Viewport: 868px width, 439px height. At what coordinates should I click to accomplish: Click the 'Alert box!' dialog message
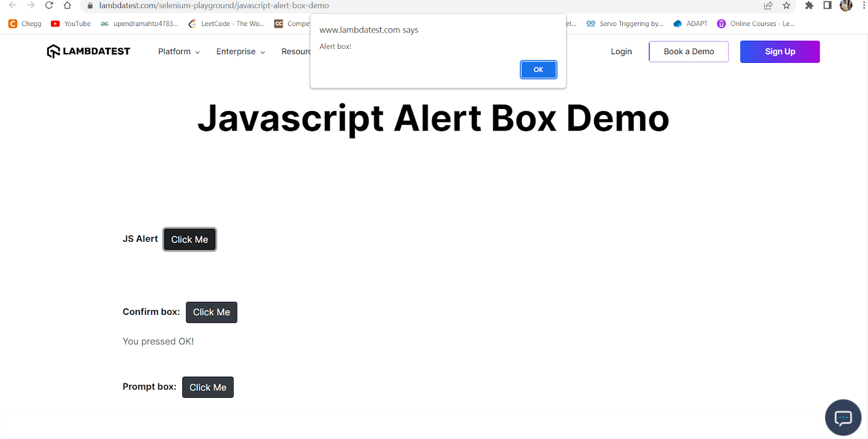[335, 47]
